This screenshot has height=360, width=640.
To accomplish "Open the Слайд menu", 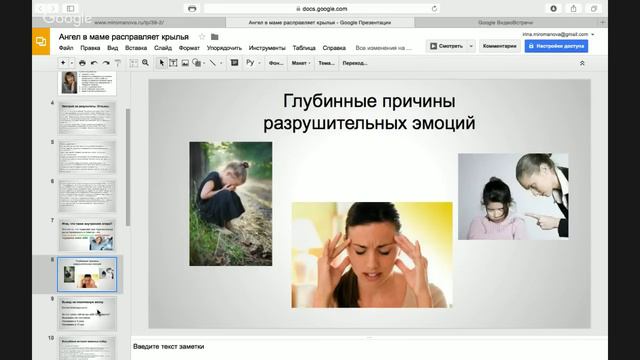I will 163,48.
